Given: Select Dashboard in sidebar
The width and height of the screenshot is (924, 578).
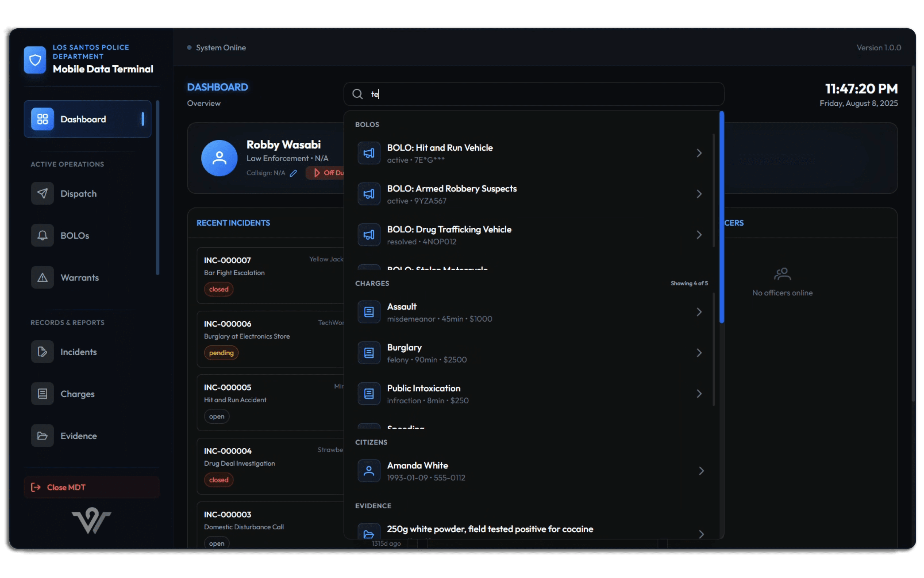Looking at the screenshot, I should click(87, 119).
